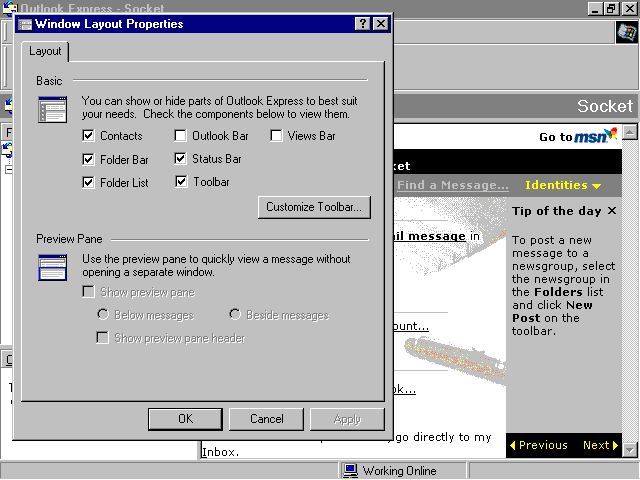
Task: Select the Layout tab
Action: pyautogui.click(x=45, y=51)
